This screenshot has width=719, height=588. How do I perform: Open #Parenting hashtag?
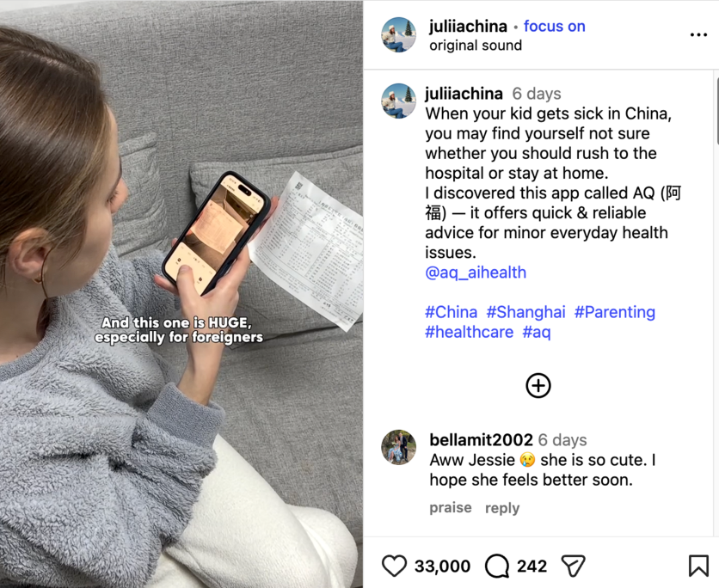(x=614, y=312)
